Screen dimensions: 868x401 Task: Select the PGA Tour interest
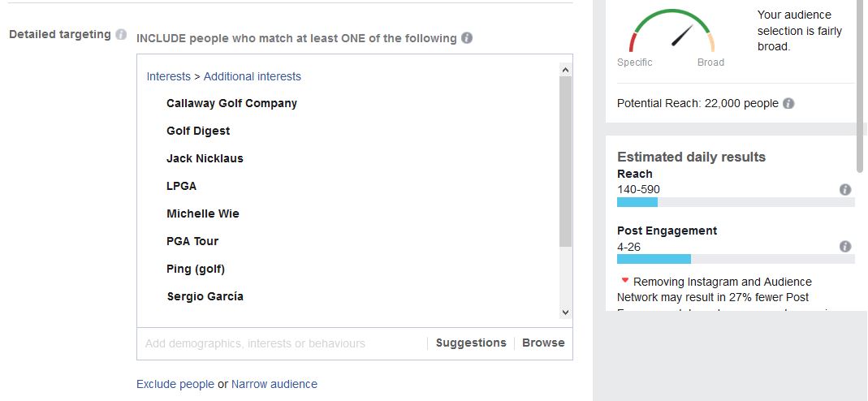(x=192, y=241)
